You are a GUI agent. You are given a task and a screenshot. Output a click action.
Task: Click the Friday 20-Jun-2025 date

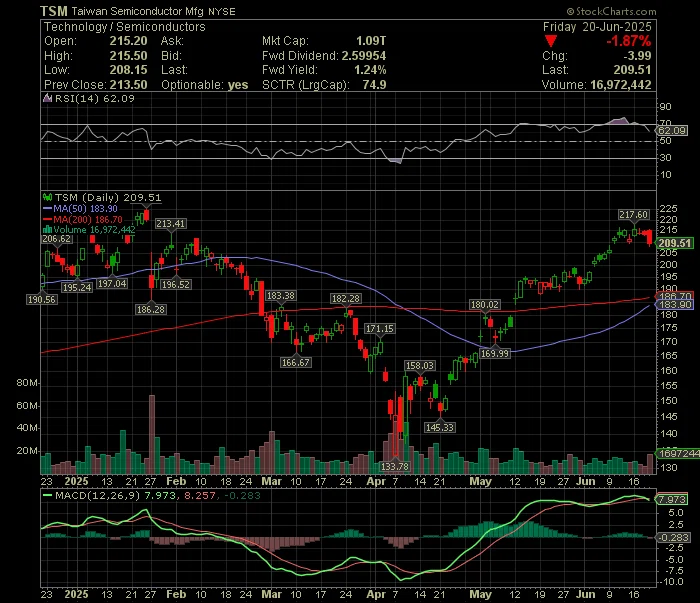(x=597, y=27)
